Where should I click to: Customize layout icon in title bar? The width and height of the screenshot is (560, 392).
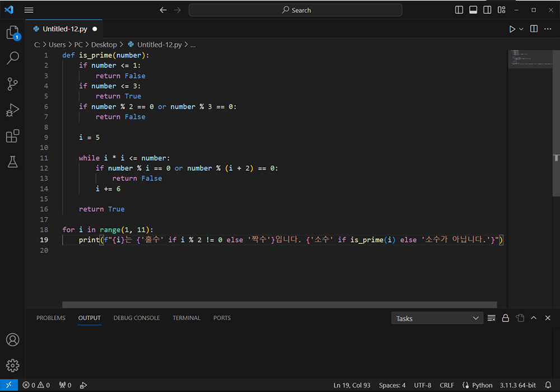[501, 10]
